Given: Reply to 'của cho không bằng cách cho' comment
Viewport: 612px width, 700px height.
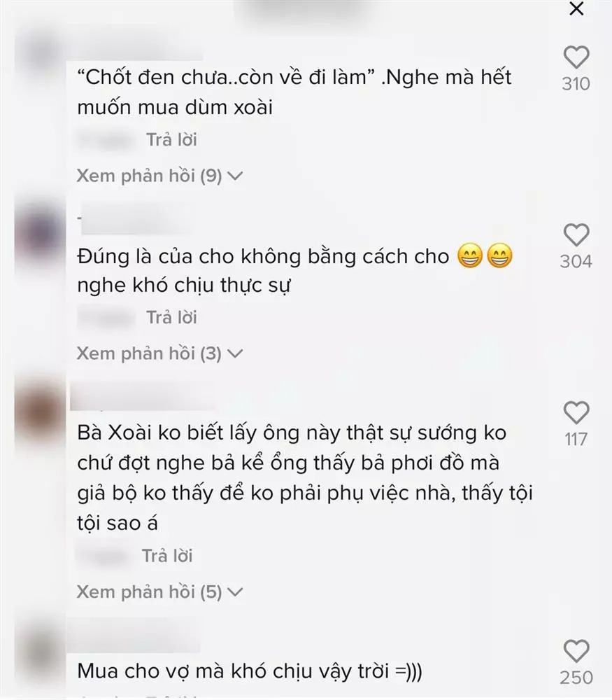Looking at the screenshot, I should click(x=172, y=317).
